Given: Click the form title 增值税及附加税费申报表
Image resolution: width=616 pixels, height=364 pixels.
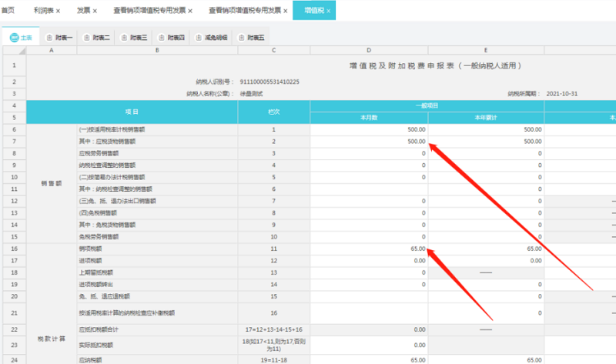Looking at the screenshot, I should [x=435, y=65].
